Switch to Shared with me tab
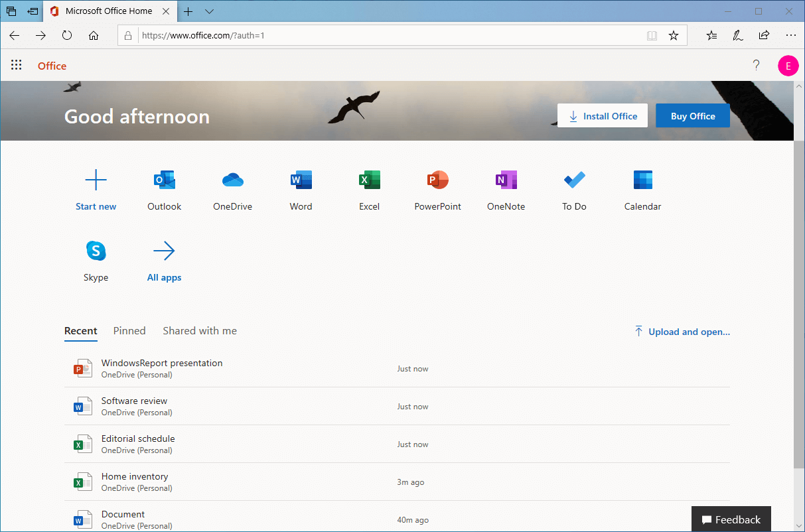This screenshot has width=805, height=532. 200,331
